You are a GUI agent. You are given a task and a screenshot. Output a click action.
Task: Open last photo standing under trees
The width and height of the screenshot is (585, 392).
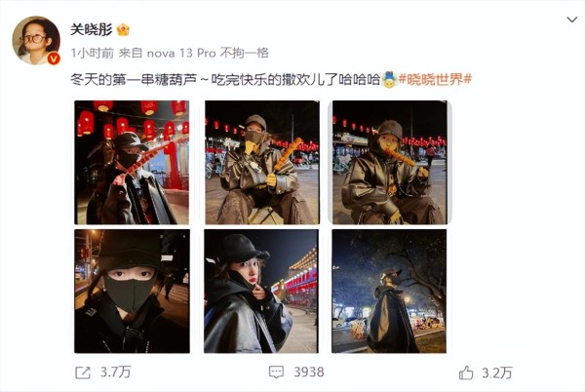point(389,291)
